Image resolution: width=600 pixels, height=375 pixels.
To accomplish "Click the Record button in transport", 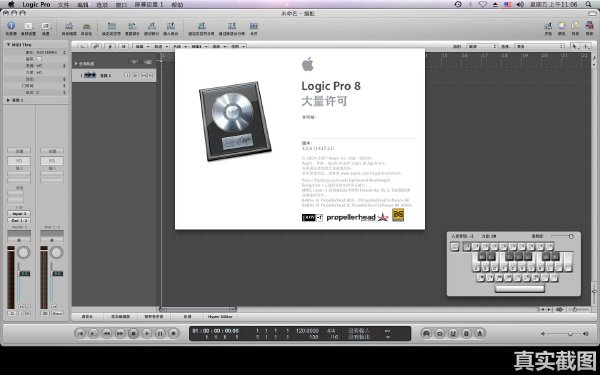I will 173,334.
